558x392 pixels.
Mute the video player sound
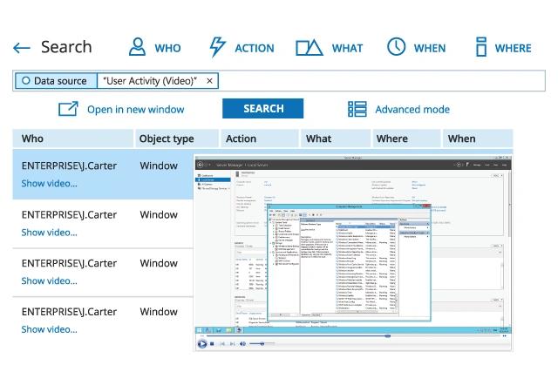(x=242, y=343)
